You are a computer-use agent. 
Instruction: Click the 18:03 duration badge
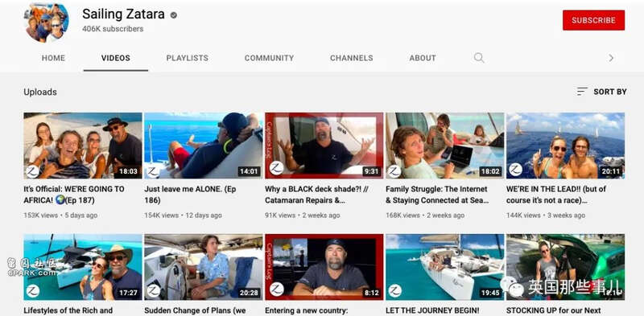point(128,171)
